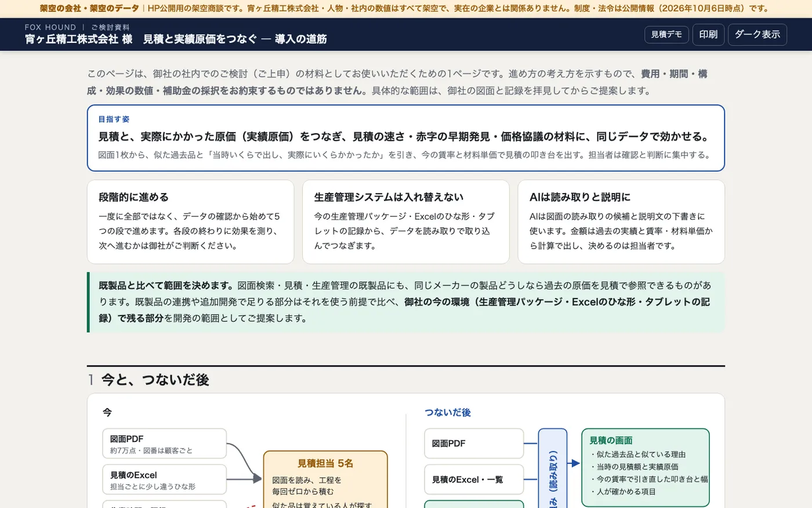Click the heading "AIは読み取りと説明に"
Viewport: 812px width, 508px height.
580,197
